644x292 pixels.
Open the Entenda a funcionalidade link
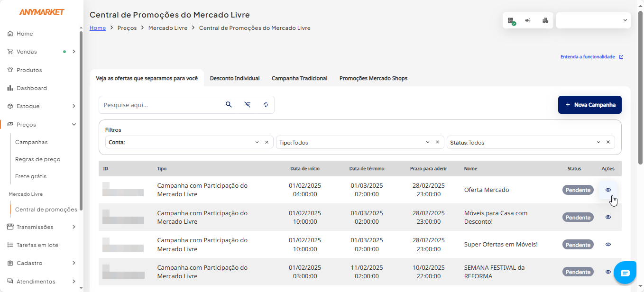[588, 57]
